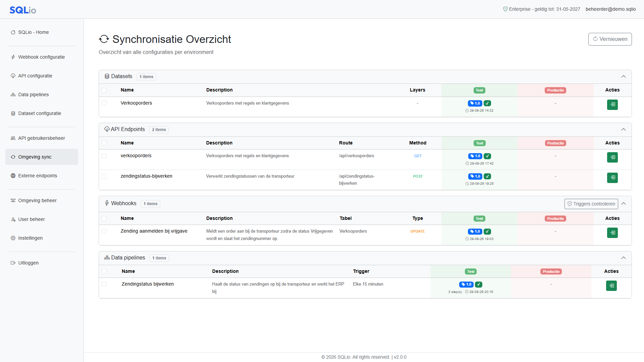Tick checkbox for Zending aanmelden bij vrijgave
The image size is (644, 362).
click(104, 231)
